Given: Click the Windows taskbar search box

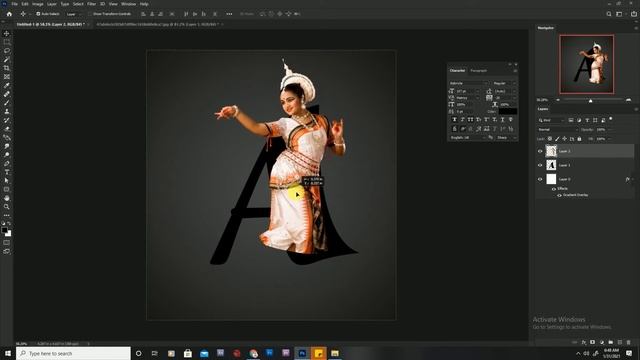Looking at the screenshot, I should [x=73, y=353].
